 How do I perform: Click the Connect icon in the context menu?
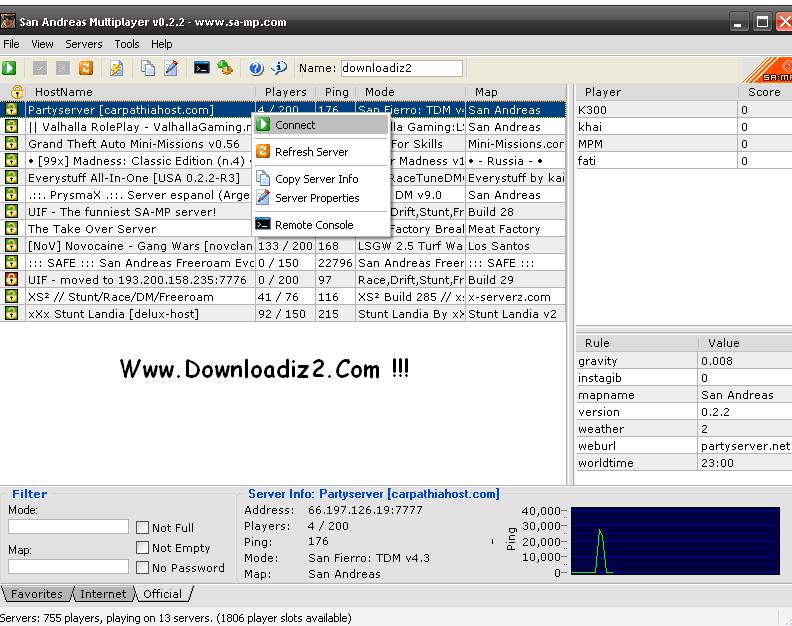point(263,124)
